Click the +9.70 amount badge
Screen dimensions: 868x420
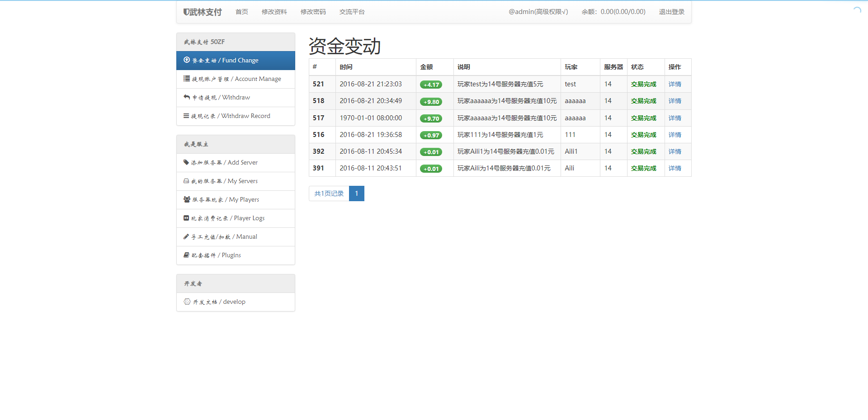click(431, 118)
